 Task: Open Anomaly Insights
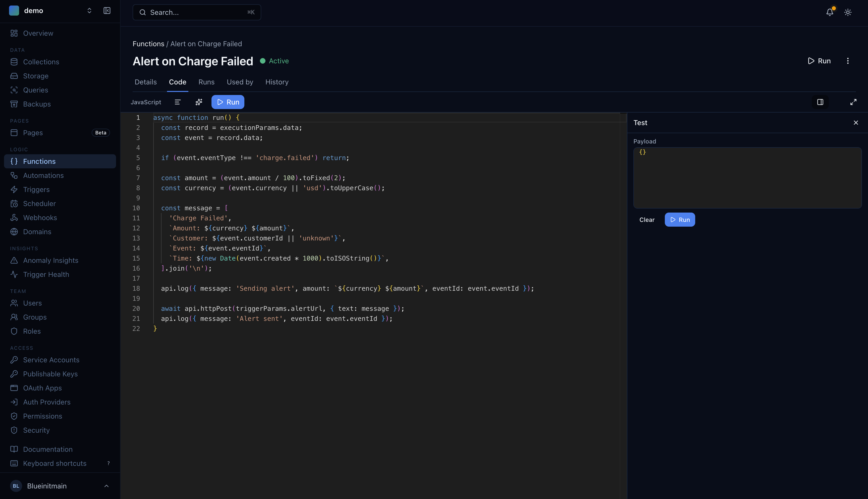coord(50,260)
